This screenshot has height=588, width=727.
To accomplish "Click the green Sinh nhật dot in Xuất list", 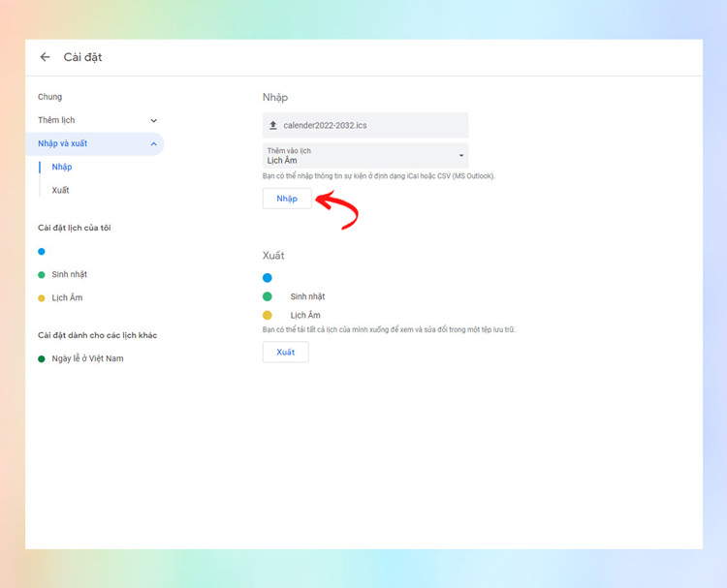I will 268,296.
